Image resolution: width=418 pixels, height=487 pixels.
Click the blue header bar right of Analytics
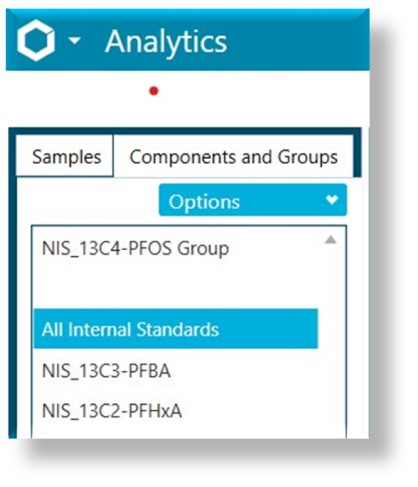pyautogui.click(x=297, y=40)
